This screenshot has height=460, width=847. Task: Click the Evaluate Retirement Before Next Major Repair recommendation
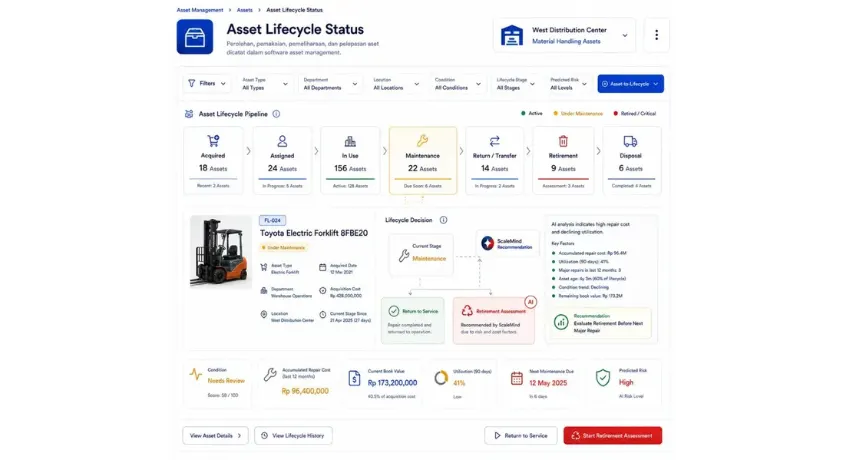click(602, 323)
